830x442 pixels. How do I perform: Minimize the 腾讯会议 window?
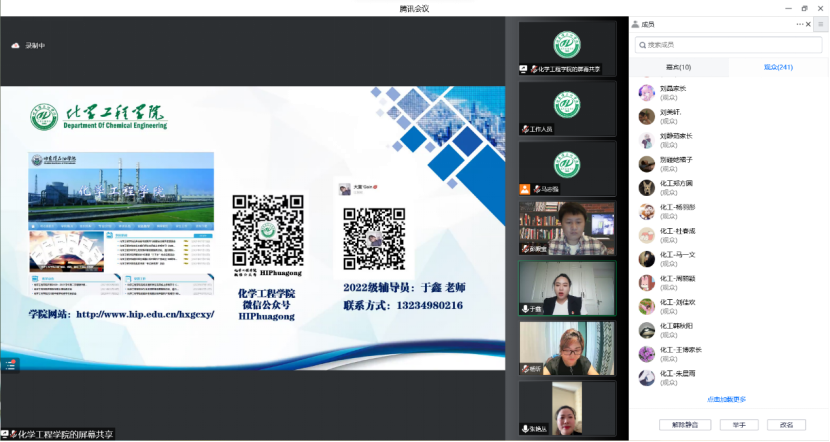[788, 8]
